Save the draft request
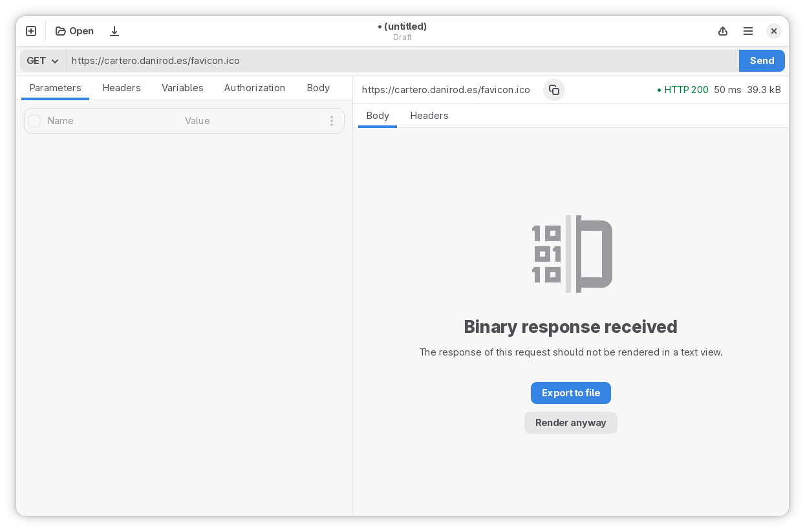Image resolution: width=805 pixels, height=532 pixels. (x=114, y=30)
